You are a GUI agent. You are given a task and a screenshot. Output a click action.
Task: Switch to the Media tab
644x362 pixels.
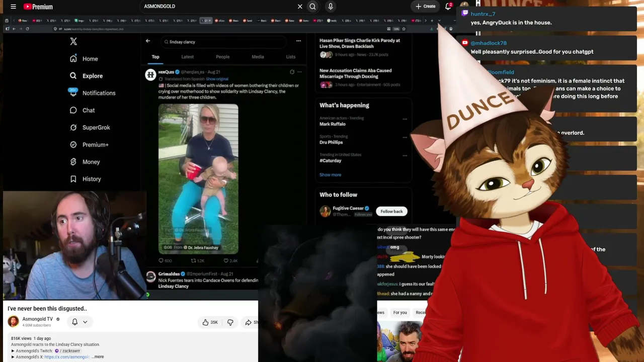(258, 57)
